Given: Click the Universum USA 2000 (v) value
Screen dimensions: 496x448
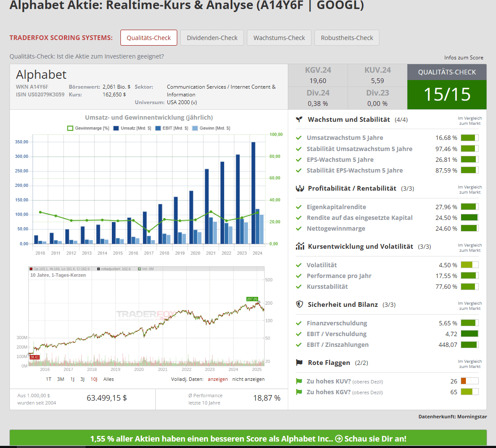Looking at the screenshot, I should pos(182,102).
